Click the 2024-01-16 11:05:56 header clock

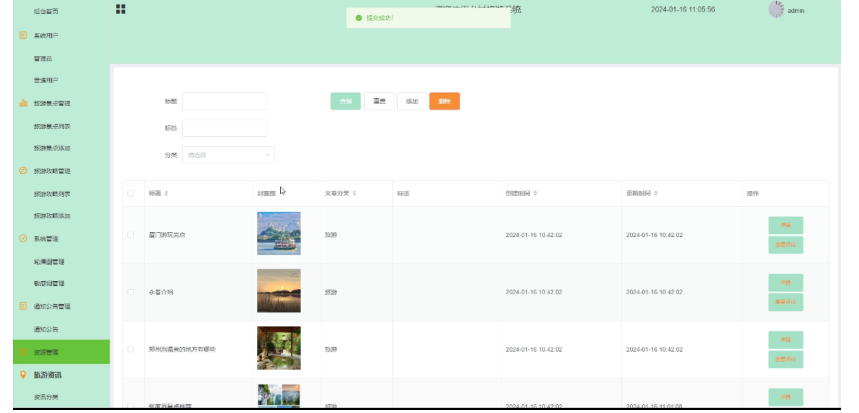click(x=683, y=9)
